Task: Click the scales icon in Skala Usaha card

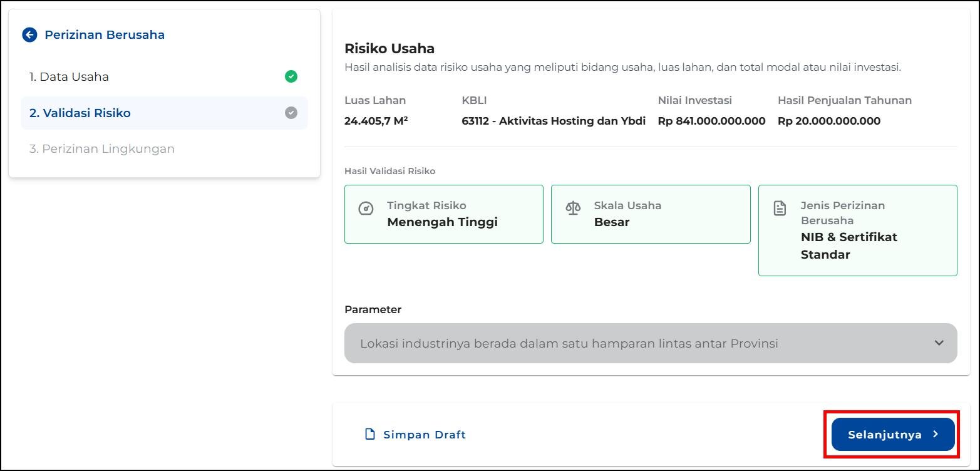Action: tap(573, 208)
